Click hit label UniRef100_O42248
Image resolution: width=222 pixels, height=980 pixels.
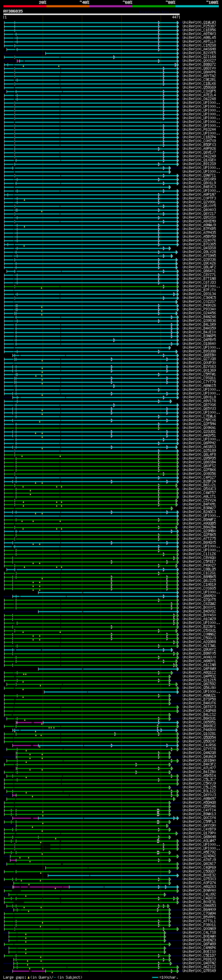[199, 99]
